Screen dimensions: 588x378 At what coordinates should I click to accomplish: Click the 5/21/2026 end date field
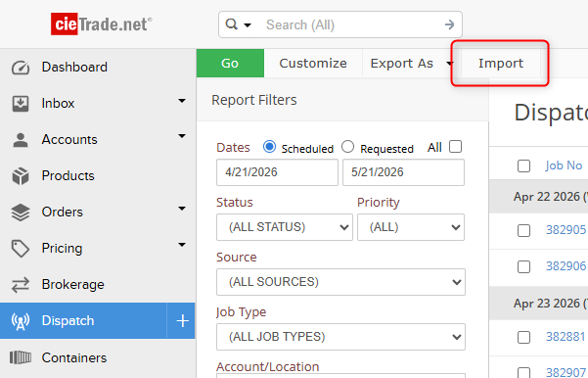click(x=403, y=172)
